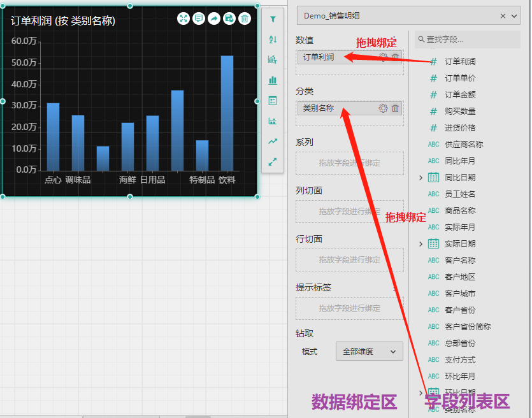The image size is (532, 418).
Task: Click the 海鲜 axis label
Action: (x=127, y=180)
